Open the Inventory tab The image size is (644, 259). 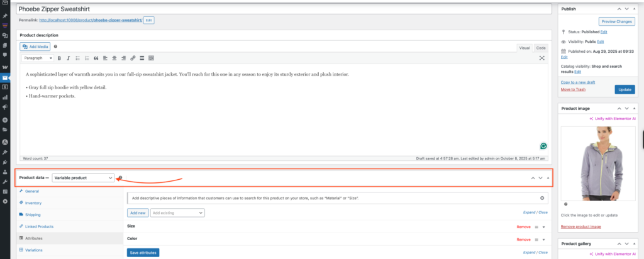click(x=33, y=203)
